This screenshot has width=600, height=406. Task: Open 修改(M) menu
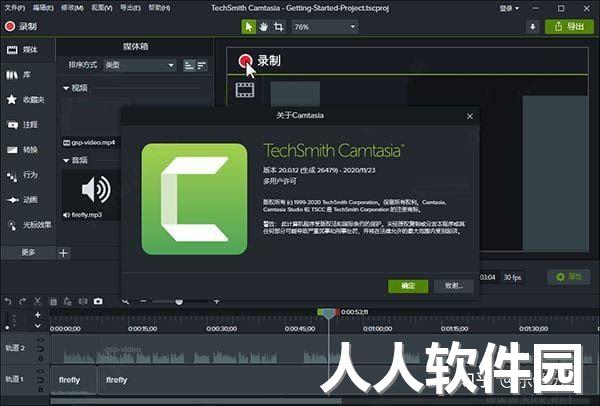[72, 8]
